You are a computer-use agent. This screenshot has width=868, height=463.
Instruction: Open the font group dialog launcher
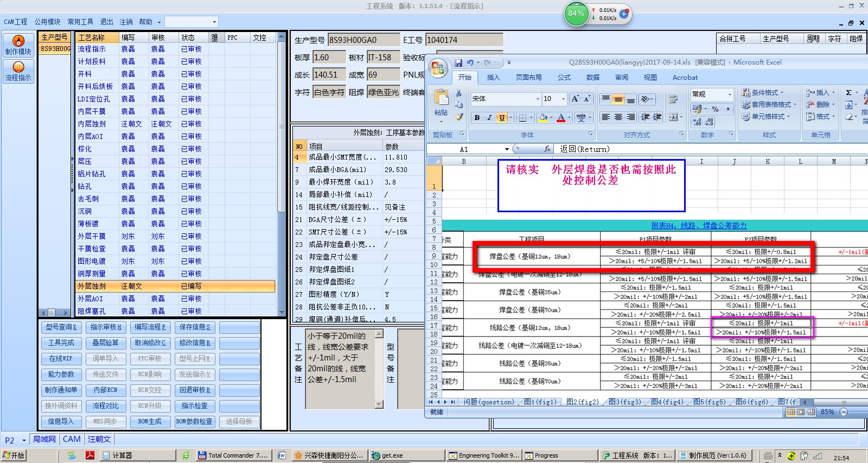pyautogui.click(x=590, y=134)
